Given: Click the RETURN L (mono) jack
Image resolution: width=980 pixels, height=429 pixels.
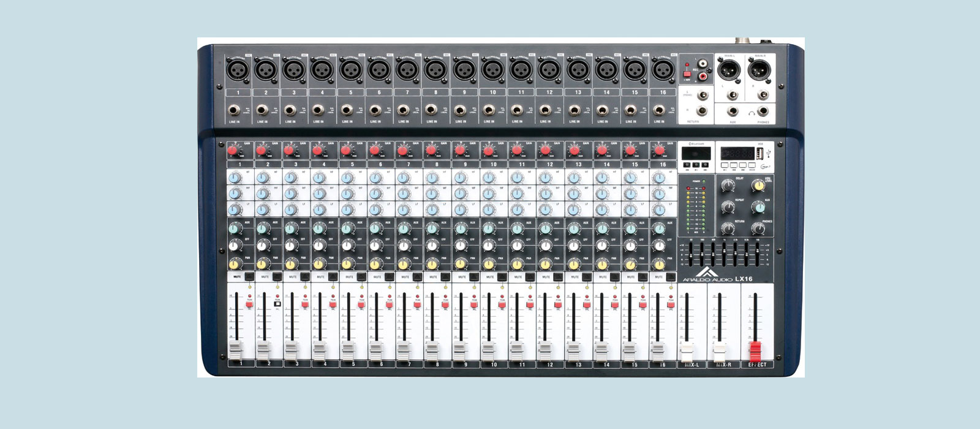Looking at the screenshot, I should pyautogui.click(x=703, y=95).
